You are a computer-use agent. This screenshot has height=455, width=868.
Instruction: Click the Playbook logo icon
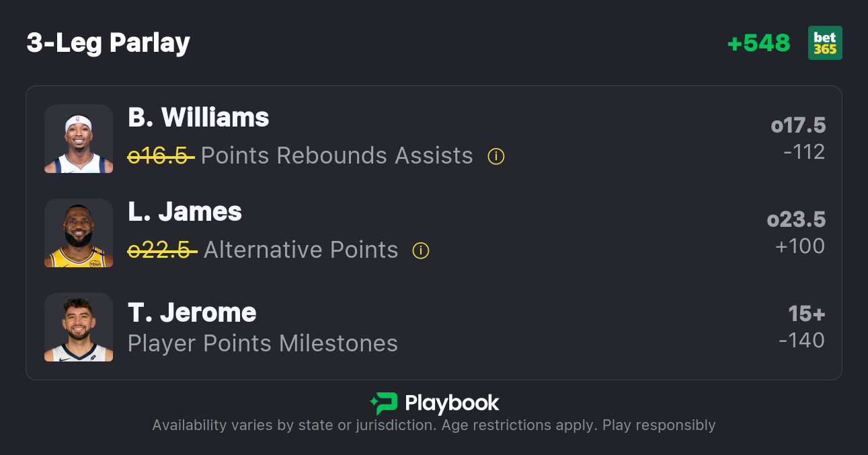tap(383, 403)
